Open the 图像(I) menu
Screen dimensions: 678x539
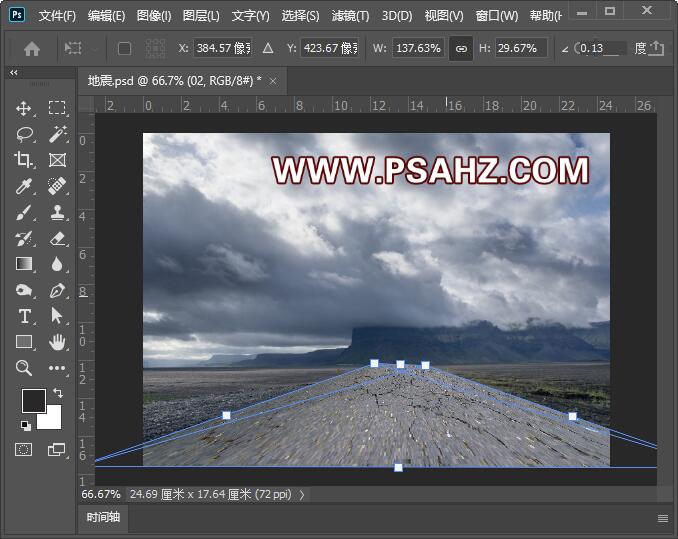coord(154,16)
